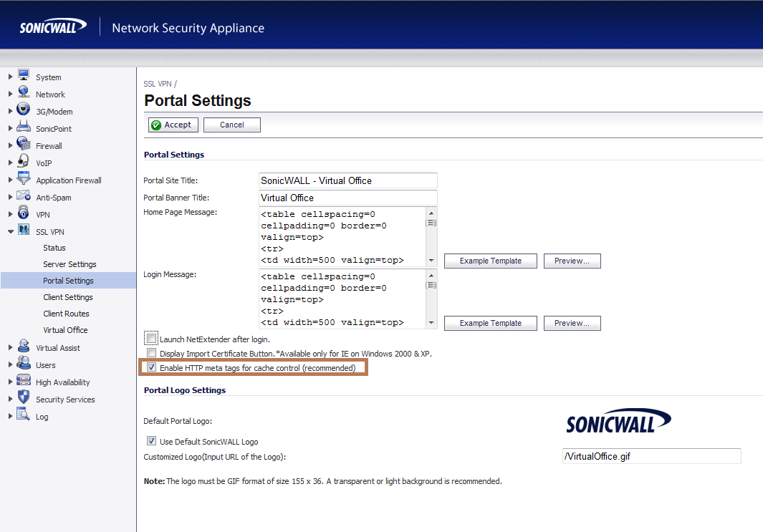Expand the VoIP tree arrow
The width and height of the screenshot is (763, 532).
tap(10, 163)
